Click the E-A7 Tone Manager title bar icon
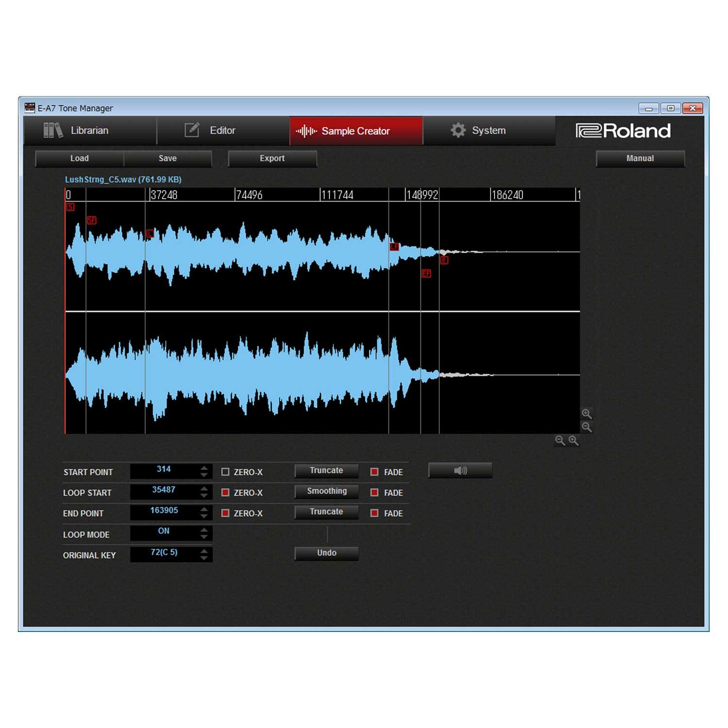728x728 pixels. (30, 108)
